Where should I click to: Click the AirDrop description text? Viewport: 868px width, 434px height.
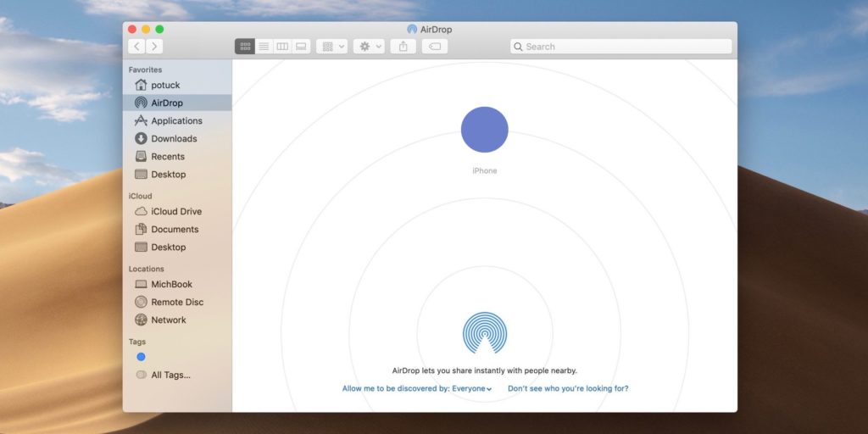point(484,371)
